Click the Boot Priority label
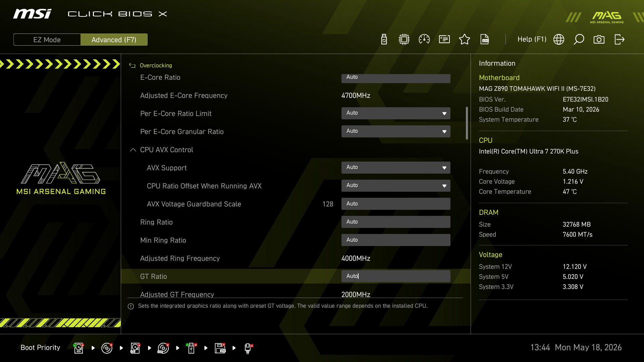644x362 pixels. [x=40, y=348]
